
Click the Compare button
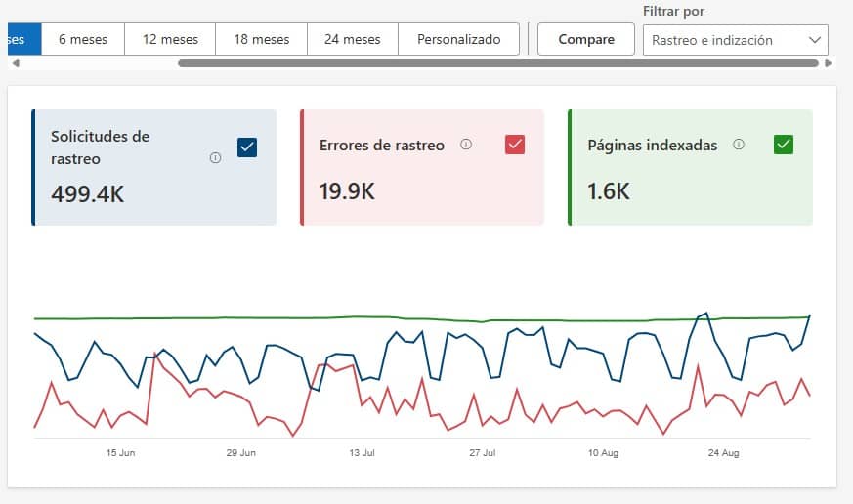click(586, 39)
